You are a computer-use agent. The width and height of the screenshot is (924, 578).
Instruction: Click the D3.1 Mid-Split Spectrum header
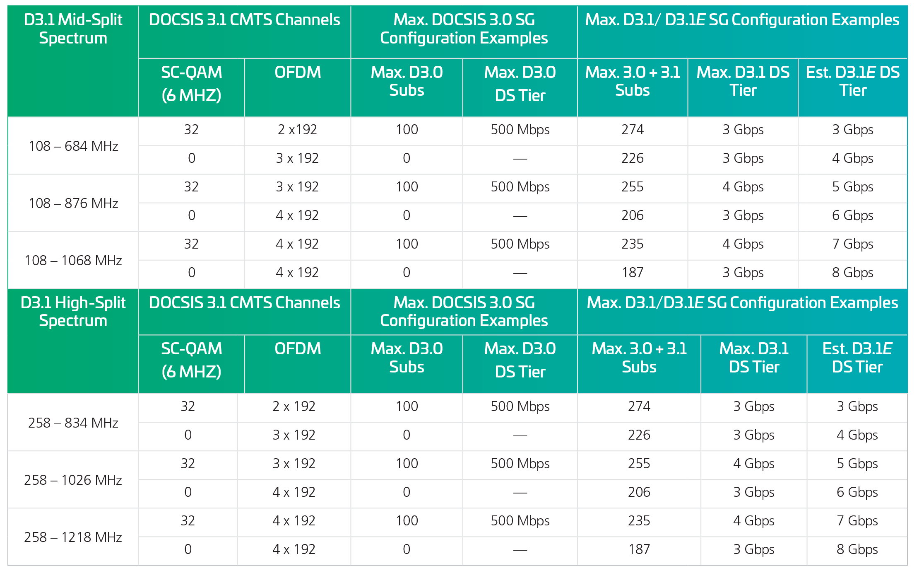pos(73,29)
